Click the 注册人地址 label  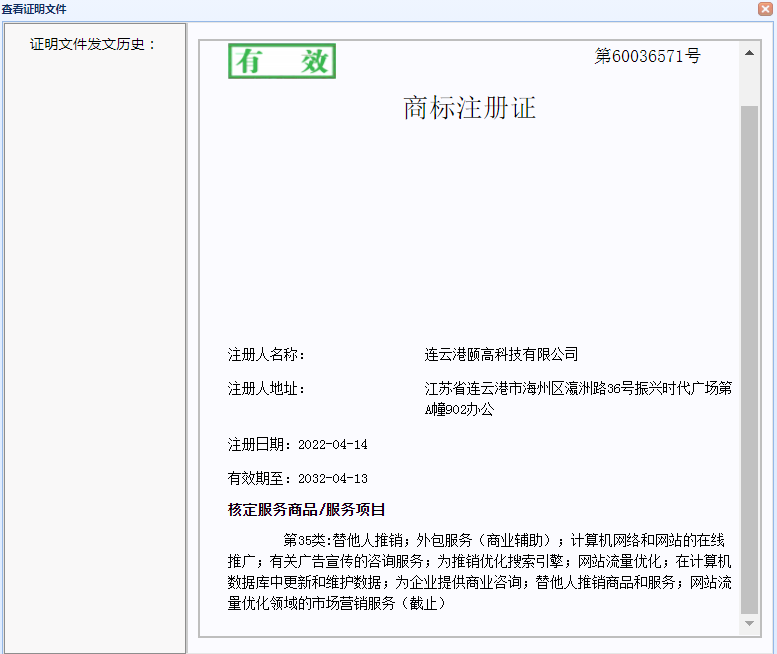266,388
